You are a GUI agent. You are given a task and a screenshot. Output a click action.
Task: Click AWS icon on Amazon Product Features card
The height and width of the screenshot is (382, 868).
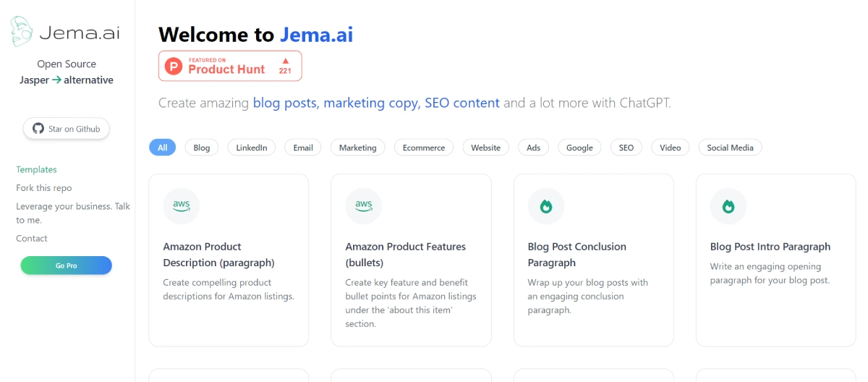[x=364, y=206]
